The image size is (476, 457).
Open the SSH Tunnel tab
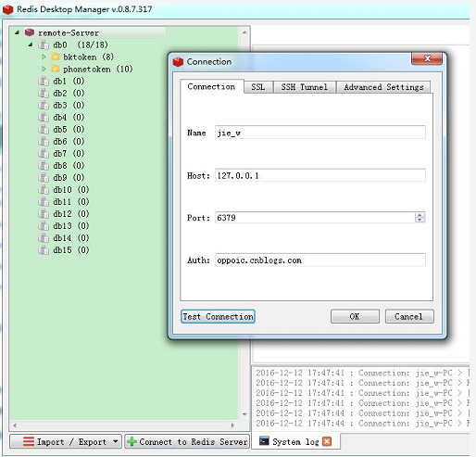click(304, 87)
